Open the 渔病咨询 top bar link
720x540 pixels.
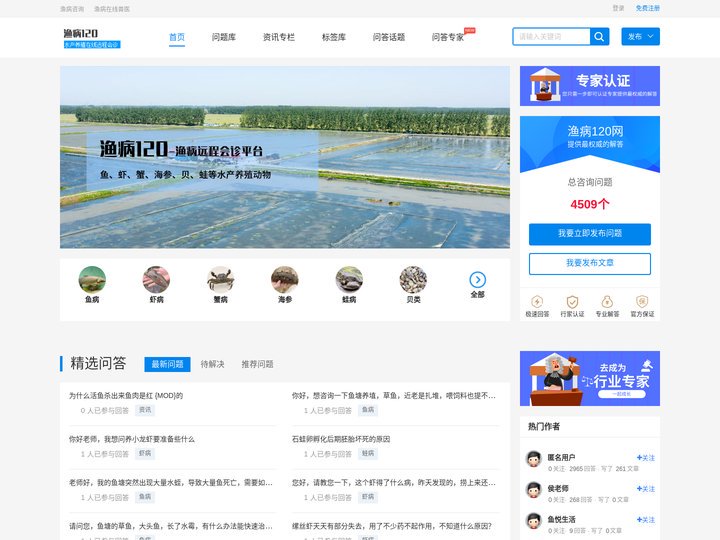pos(72,9)
